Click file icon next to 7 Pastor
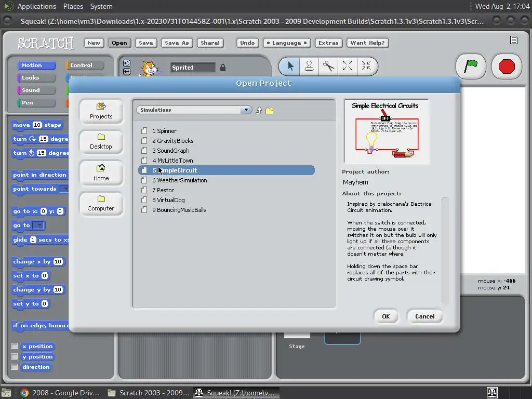This screenshot has width=532, height=399. pyautogui.click(x=144, y=190)
